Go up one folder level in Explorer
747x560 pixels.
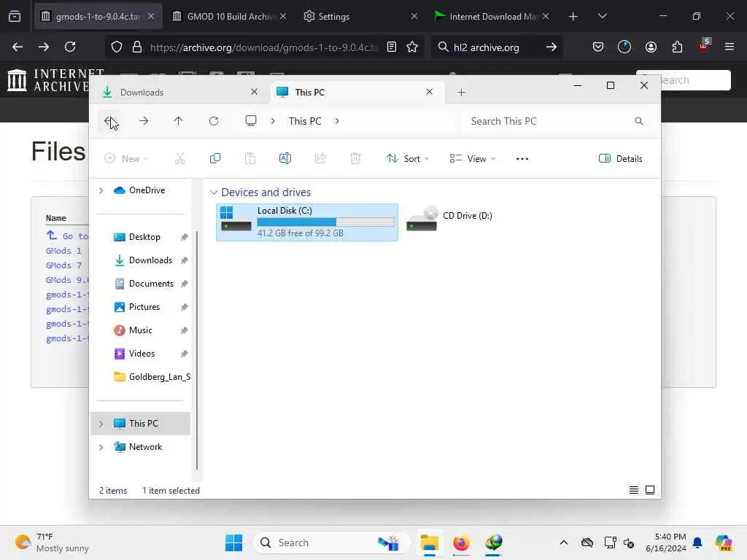tap(178, 121)
